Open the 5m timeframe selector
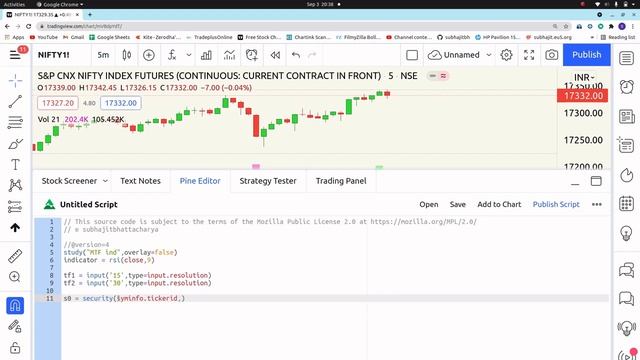640x360 pixels. point(103,55)
